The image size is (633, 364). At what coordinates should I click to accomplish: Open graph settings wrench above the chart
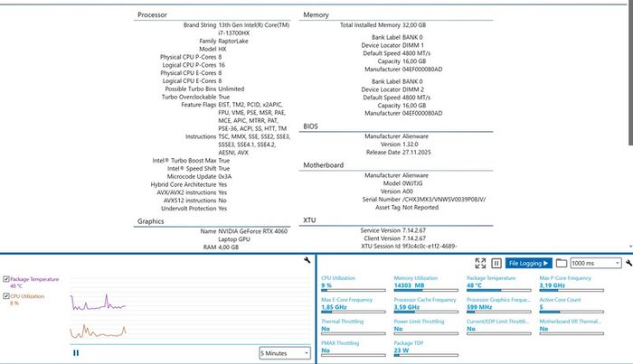[307, 260]
